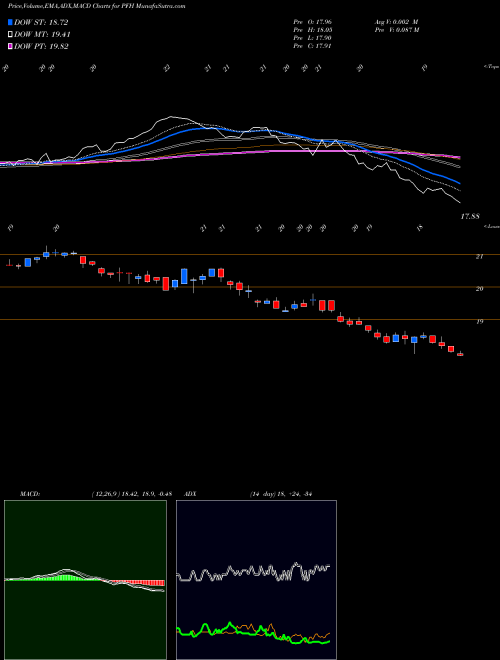Select the 'DOW PT: 19.82' legend text
This screenshot has width=500, height=660.
point(41,46)
